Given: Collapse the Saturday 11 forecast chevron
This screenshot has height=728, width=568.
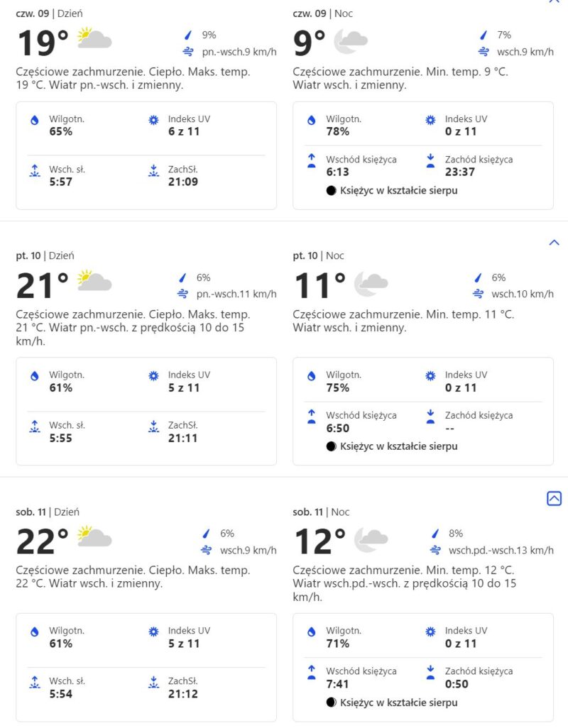Looking at the screenshot, I should [555, 499].
